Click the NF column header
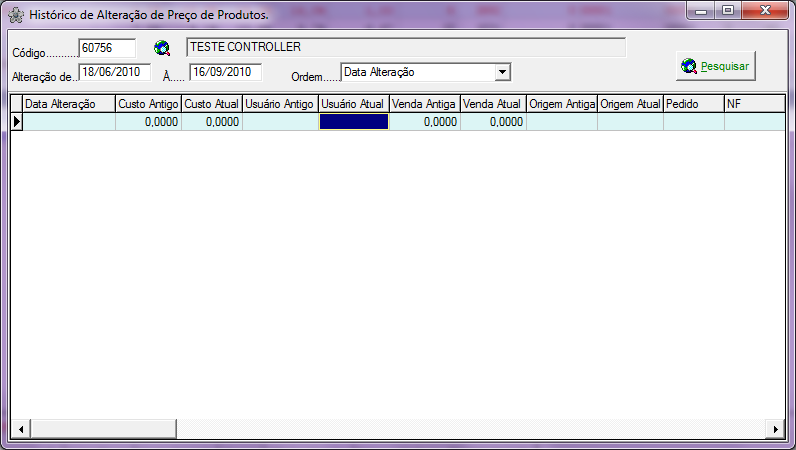The height and width of the screenshot is (450, 796). [755, 104]
